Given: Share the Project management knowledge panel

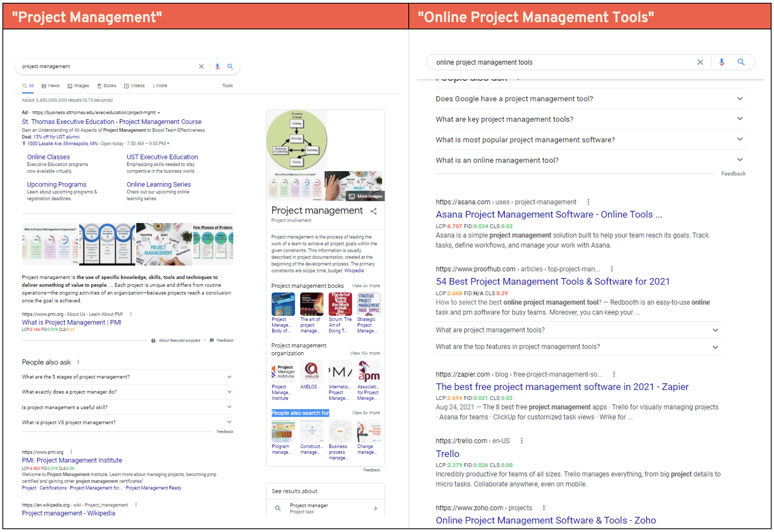Looking at the screenshot, I should click(374, 211).
